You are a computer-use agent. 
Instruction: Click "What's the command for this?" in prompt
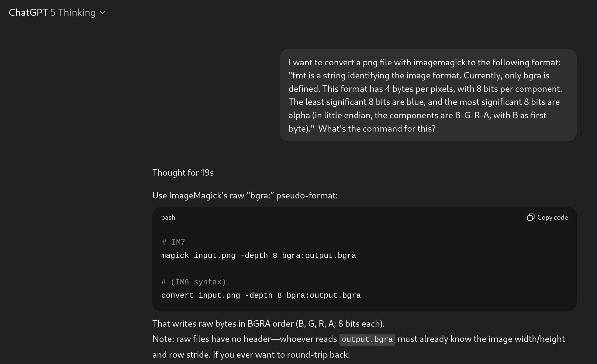[x=377, y=129]
